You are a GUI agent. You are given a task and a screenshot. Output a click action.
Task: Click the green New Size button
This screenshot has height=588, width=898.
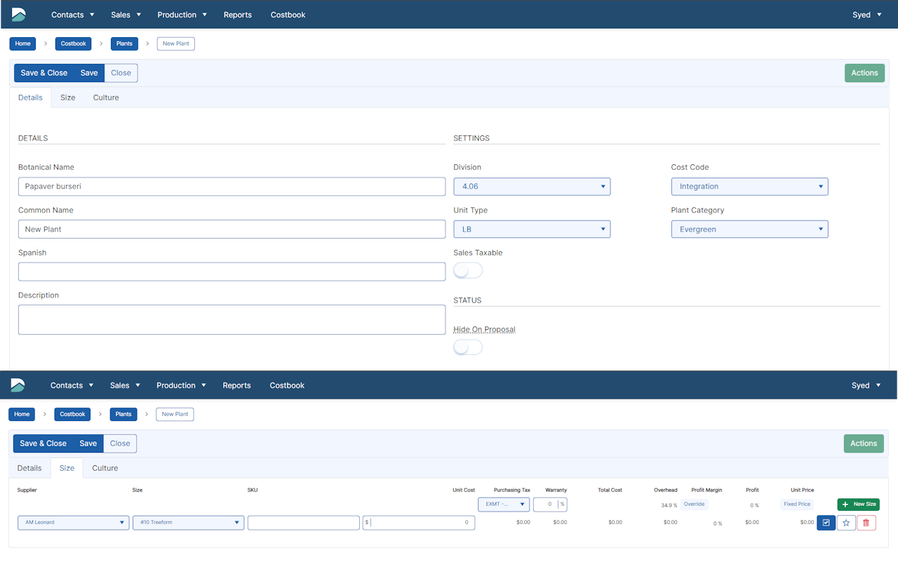point(858,504)
